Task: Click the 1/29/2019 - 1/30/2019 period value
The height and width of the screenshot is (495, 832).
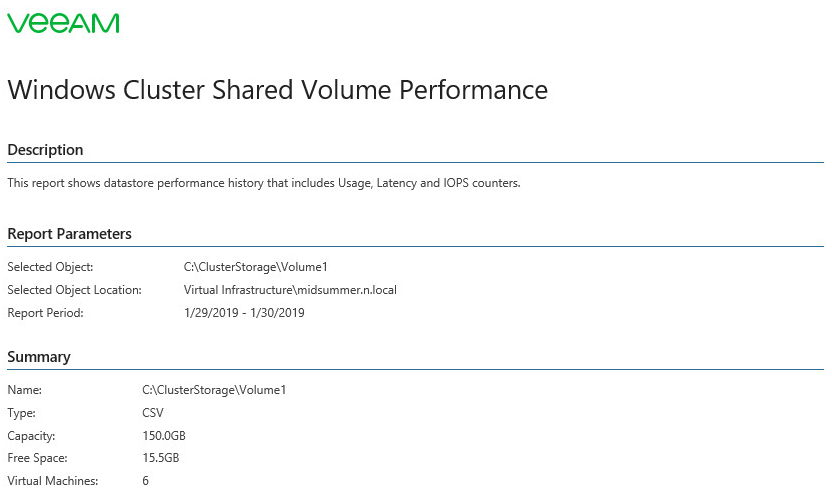Action: tap(244, 313)
